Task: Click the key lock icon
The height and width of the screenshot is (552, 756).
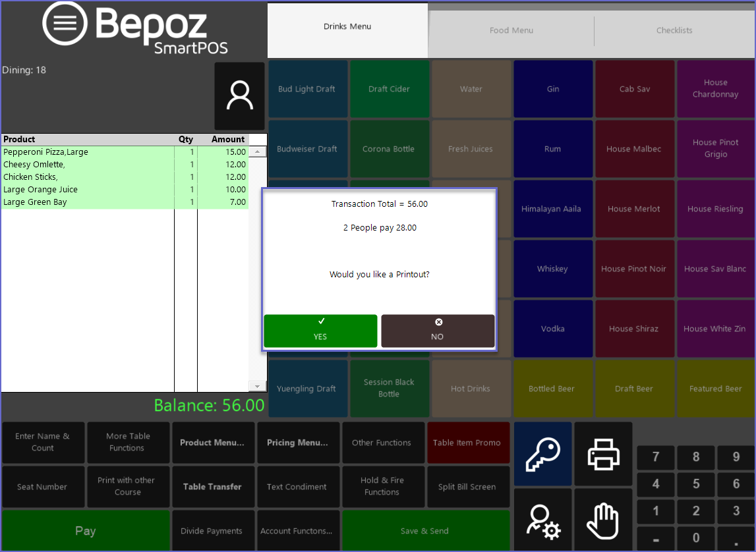Action: point(542,454)
